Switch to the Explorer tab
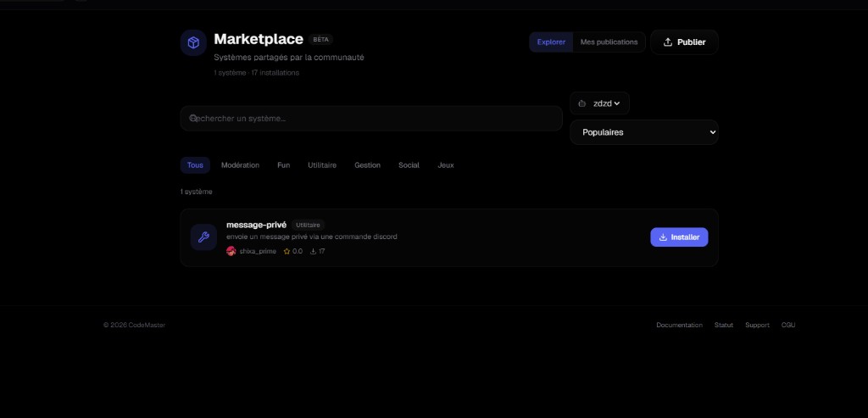Image resolution: width=868 pixels, height=418 pixels. click(x=551, y=42)
